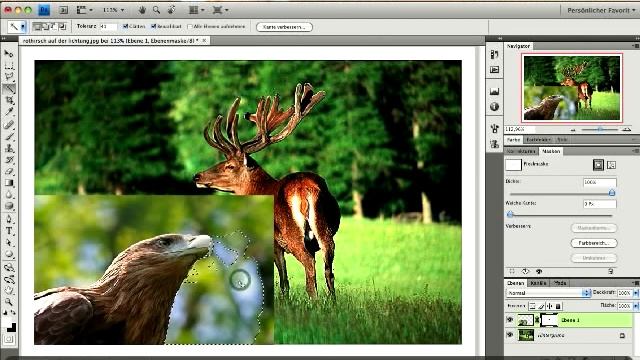Select the Path Selection tool

pyautogui.click(x=9, y=243)
